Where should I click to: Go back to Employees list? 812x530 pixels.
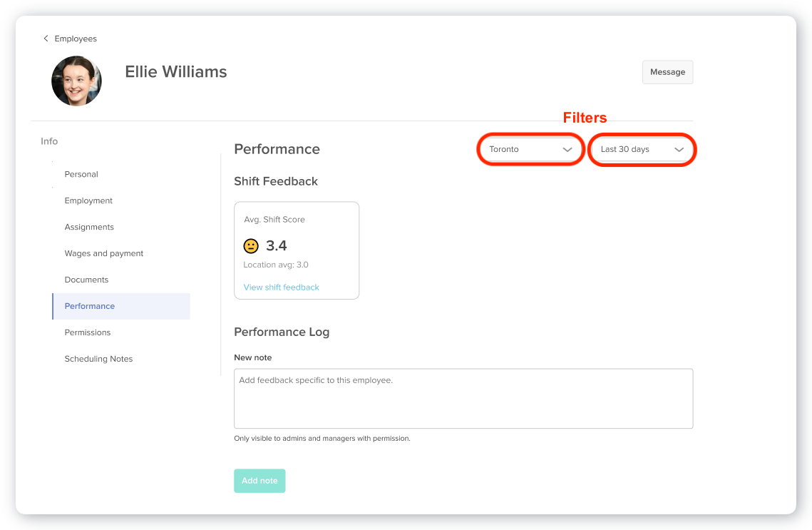click(x=76, y=39)
